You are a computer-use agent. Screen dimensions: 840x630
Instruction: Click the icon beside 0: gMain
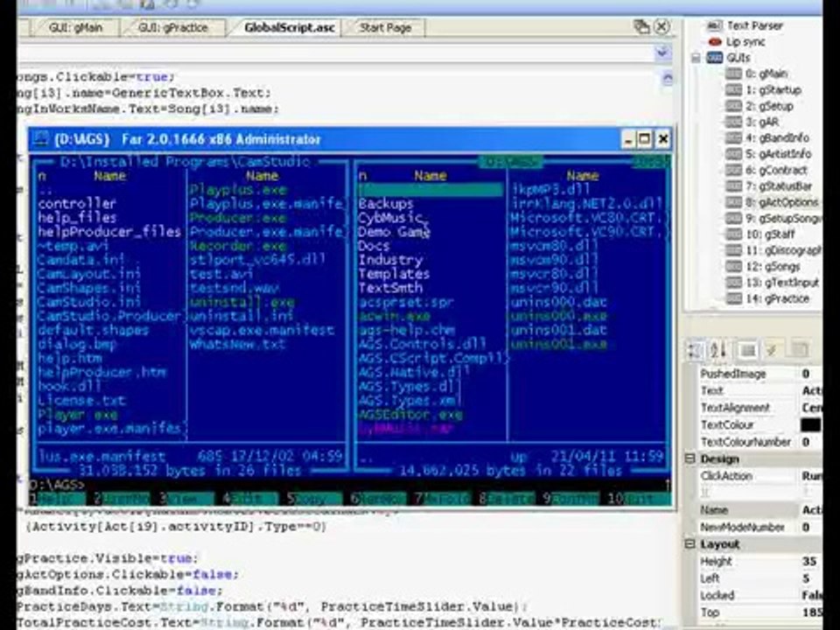(x=733, y=73)
